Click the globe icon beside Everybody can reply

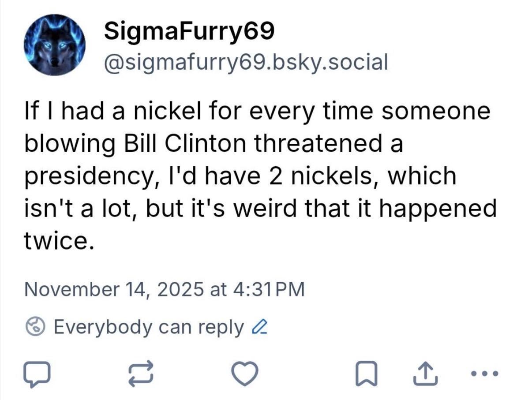(x=36, y=327)
